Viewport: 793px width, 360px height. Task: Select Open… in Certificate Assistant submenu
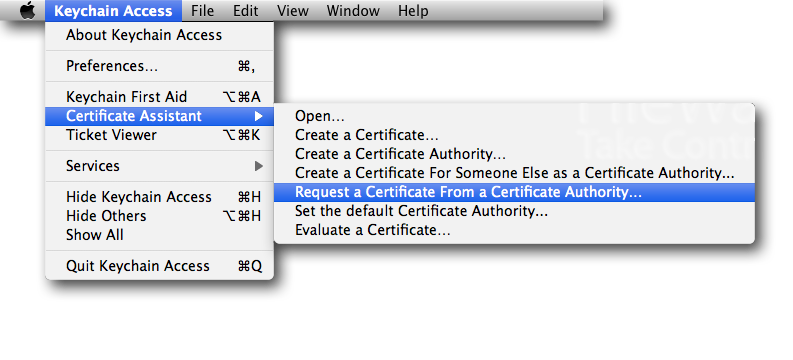[514, 116]
